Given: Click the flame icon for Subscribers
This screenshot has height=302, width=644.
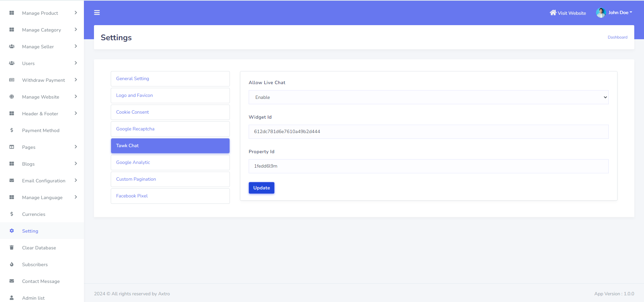Looking at the screenshot, I should coord(12,264).
